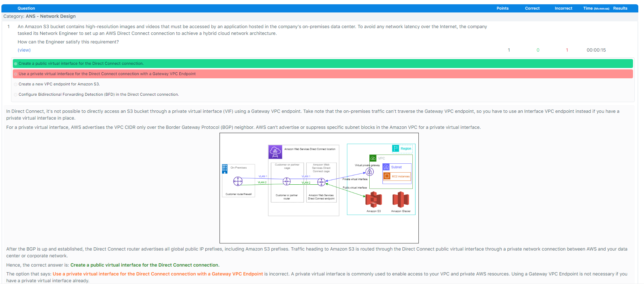Select the virtual private gateway lock icon

point(370,172)
